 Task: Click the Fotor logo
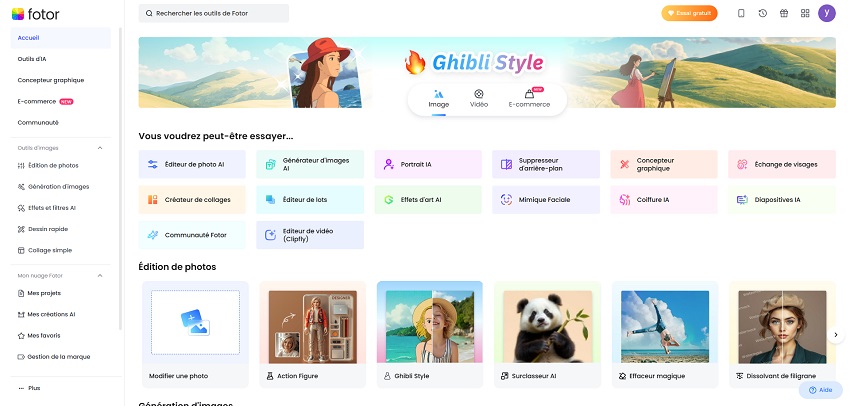(x=35, y=14)
